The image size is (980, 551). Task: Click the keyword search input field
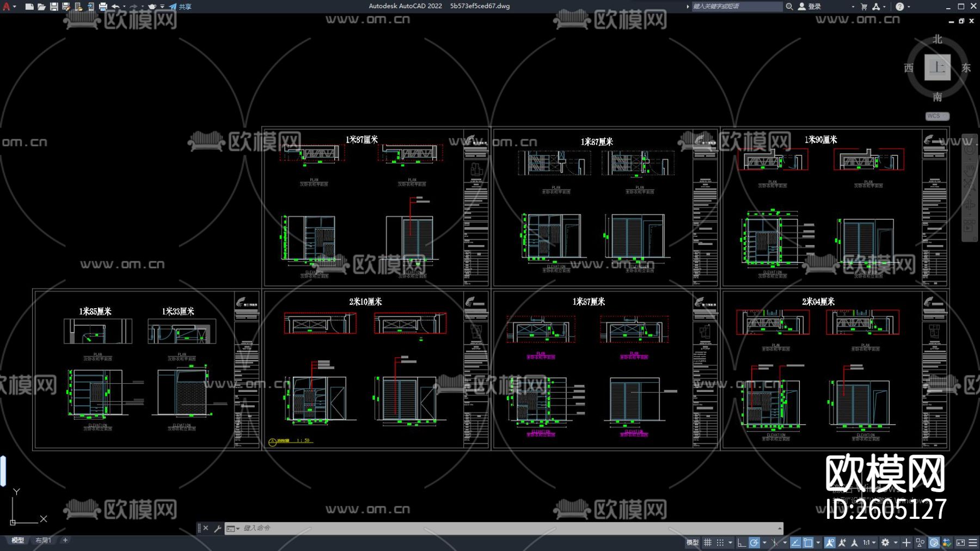pyautogui.click(x=735, y=7)
